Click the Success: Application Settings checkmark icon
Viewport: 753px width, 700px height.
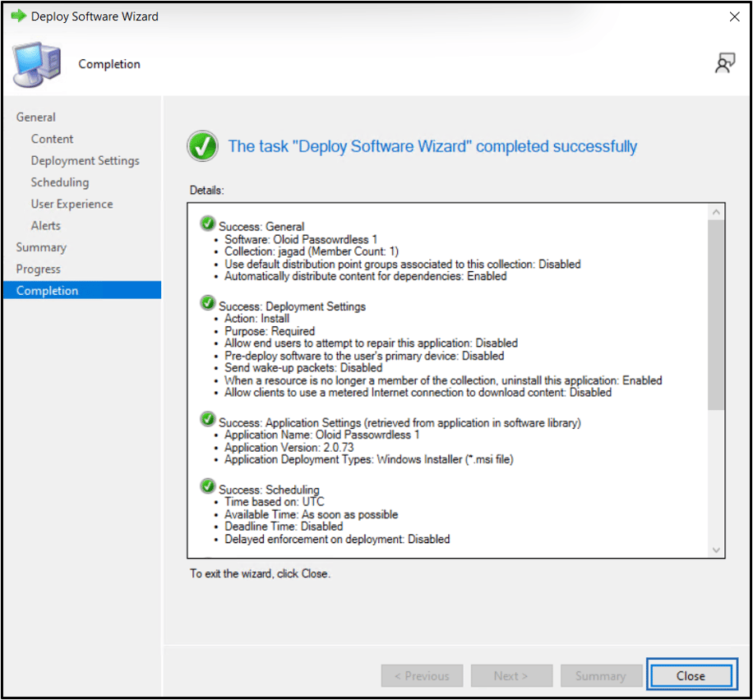click(207, 419)
